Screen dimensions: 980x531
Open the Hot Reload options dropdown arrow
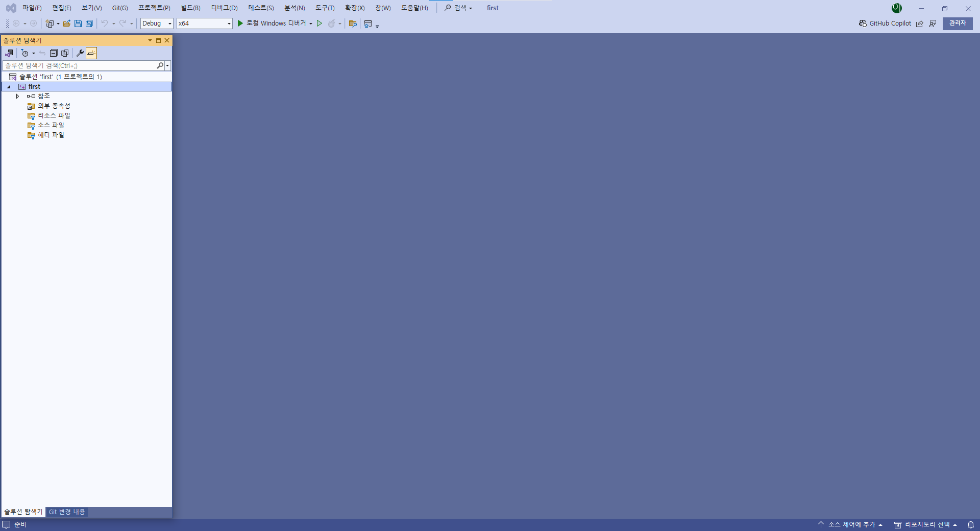[340, 23]
